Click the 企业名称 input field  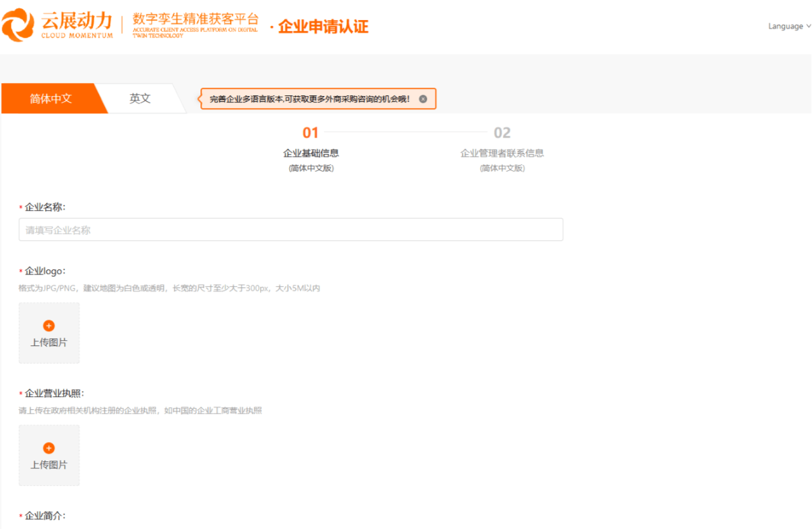290,229
